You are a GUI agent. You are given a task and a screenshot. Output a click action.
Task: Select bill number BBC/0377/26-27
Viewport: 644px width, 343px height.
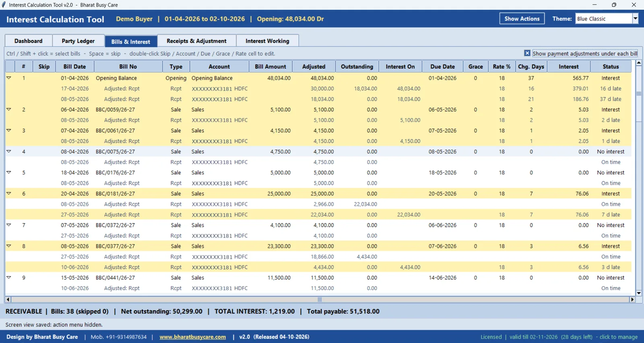pos(115,246)
